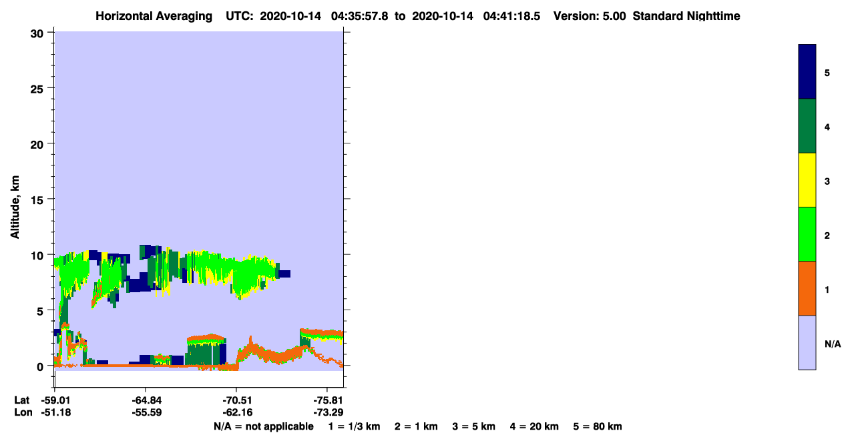
Task: Click the yellow level 3 legend swatch
Action: coord(807,180)
